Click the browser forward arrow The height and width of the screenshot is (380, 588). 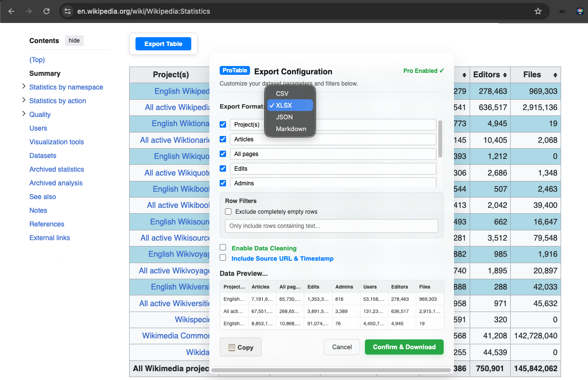(29, 11)
